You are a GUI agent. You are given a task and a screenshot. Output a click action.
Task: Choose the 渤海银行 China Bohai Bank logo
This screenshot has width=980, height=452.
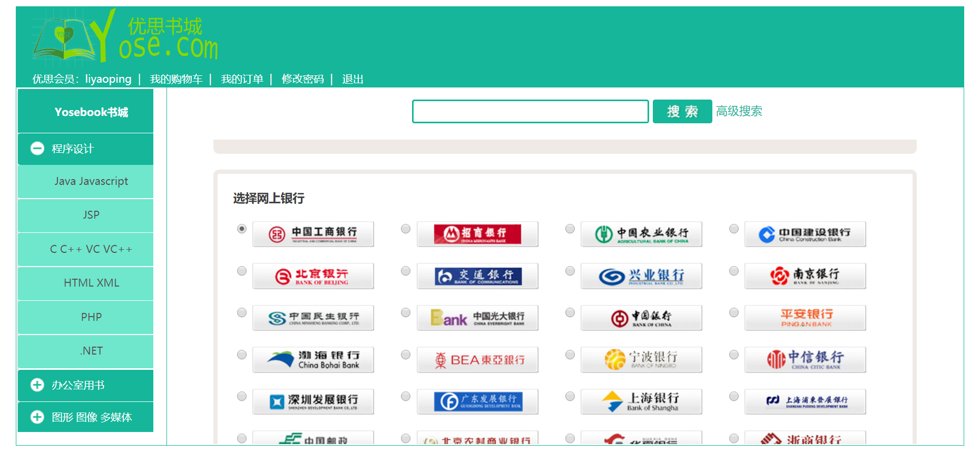pos(313,360)
